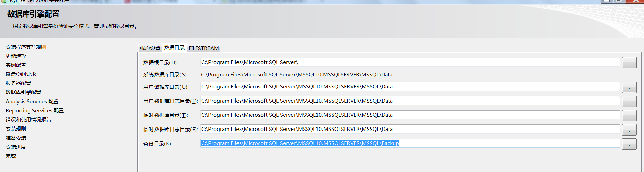Browse for 数据根目录 folder
This screenshot has height=172, width=644.
(629, 63)
